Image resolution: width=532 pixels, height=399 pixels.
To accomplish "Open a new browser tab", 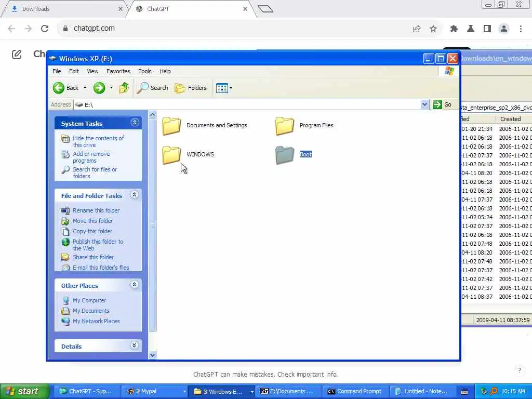I will point(265,9).
